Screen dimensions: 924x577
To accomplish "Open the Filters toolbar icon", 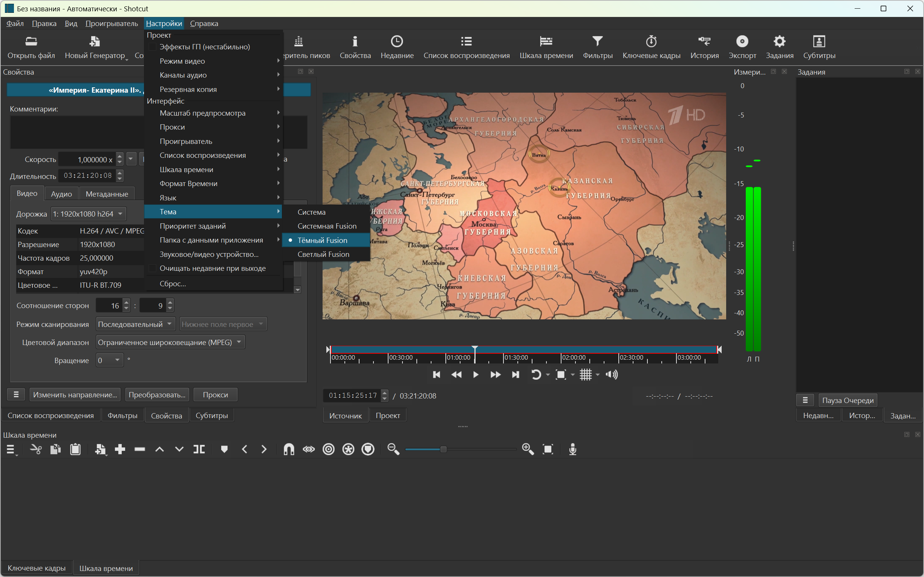I will [597, 41].
